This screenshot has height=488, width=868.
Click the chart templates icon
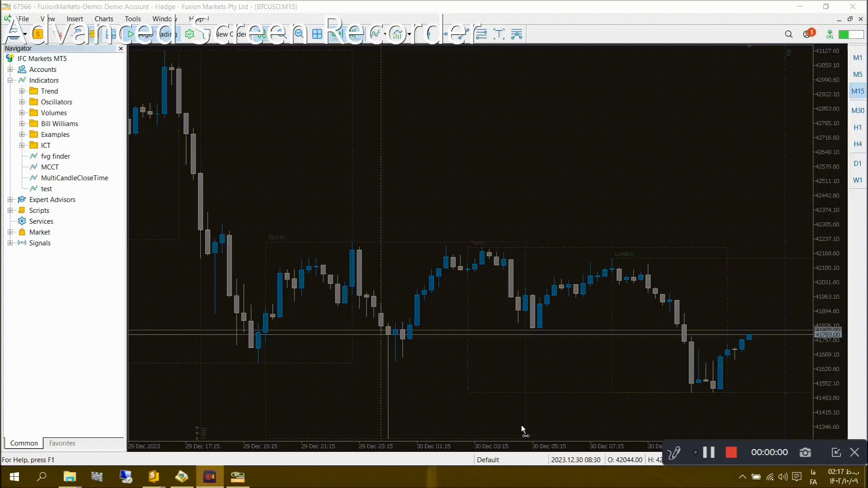[x=397, y=34]
